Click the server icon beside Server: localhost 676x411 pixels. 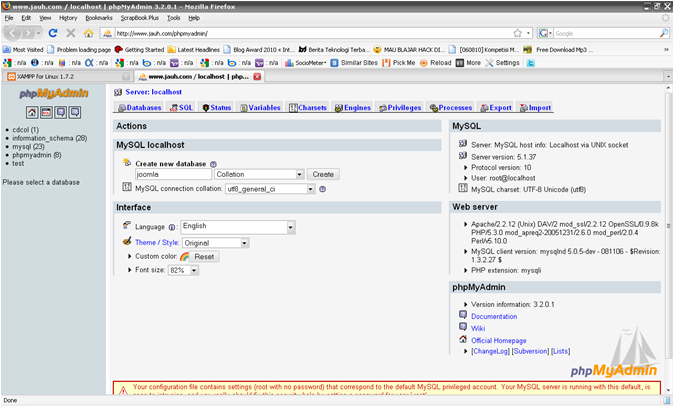pyautogui.click(x=118, y=92)
